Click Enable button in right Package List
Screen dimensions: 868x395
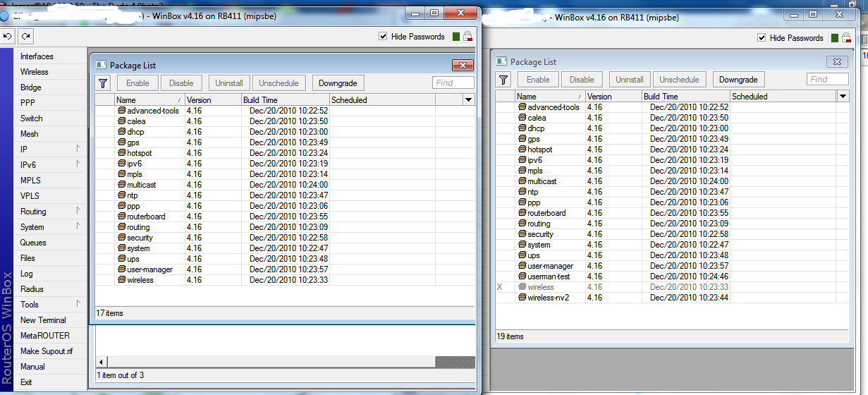pyautogui.click(x=538, y=80)
